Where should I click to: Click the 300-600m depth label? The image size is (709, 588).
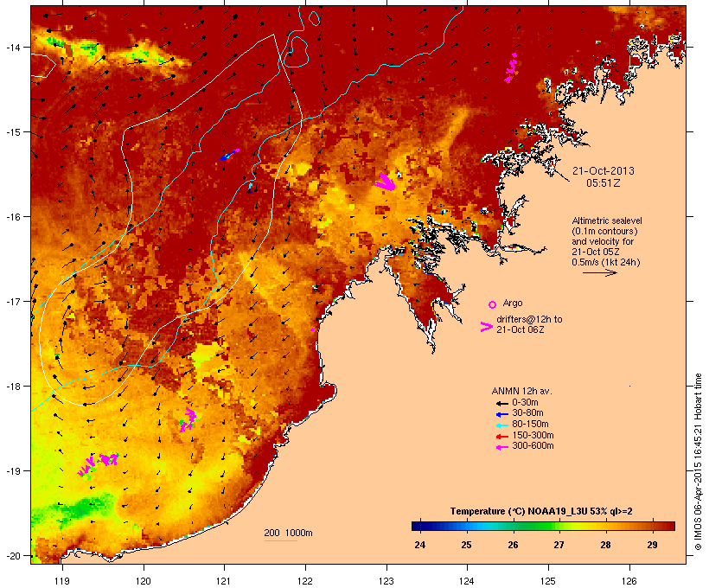coord(533,446)
